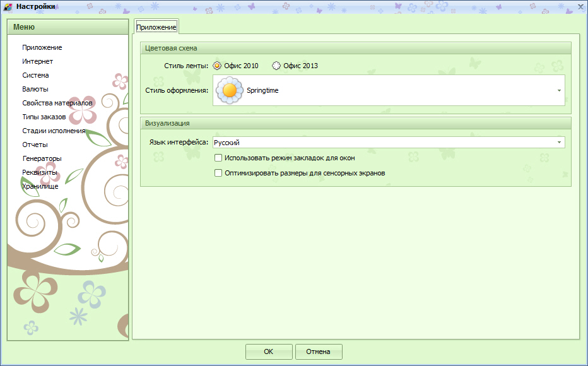This screenshot has width=588, height=366.
Task: Select Отчеты in the menu
Action: pos(35,145)
